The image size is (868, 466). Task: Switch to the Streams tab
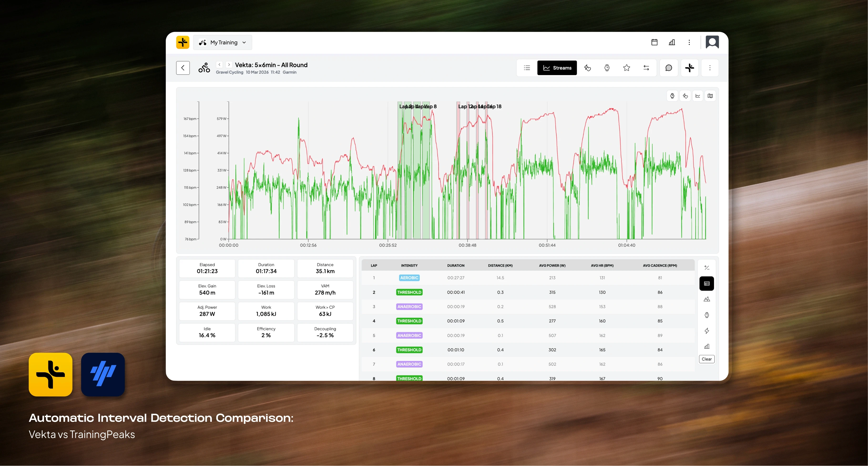[x=557, y=68]
